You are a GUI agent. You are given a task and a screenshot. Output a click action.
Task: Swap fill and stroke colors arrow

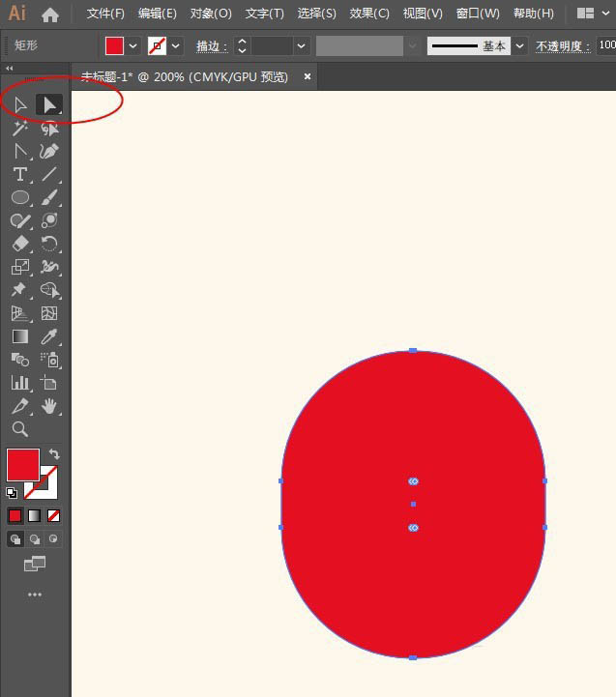pyautogui.click(x=54, y=453)
